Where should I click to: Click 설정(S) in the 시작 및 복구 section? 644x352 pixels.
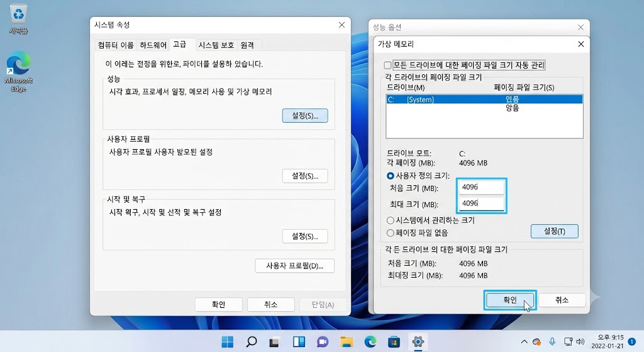click(x=305, y=236)
